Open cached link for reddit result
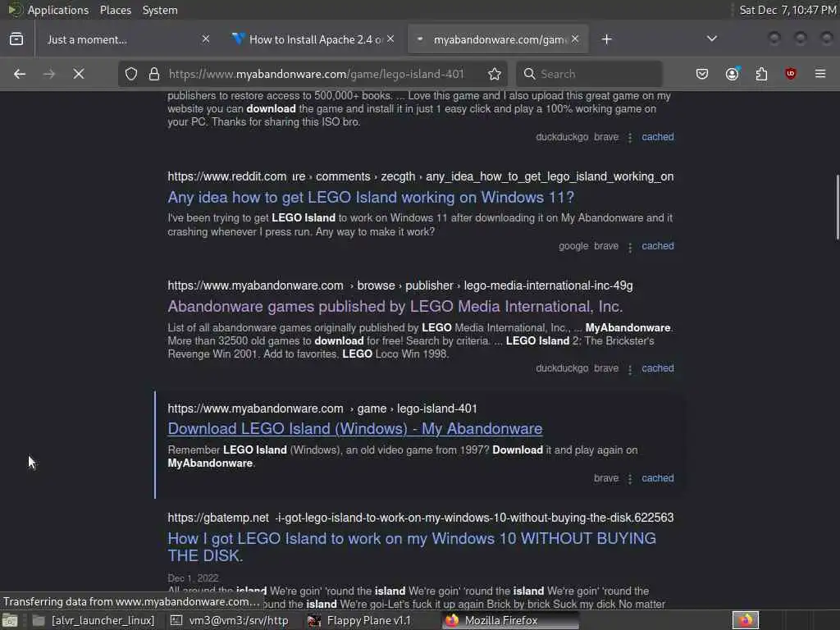 (657, 246)
